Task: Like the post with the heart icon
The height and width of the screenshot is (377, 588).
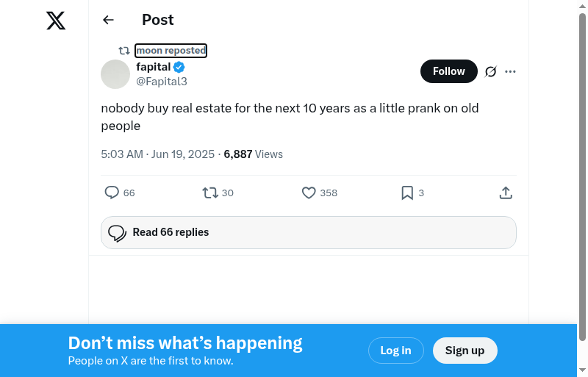Action: click(x=309, y=193)
